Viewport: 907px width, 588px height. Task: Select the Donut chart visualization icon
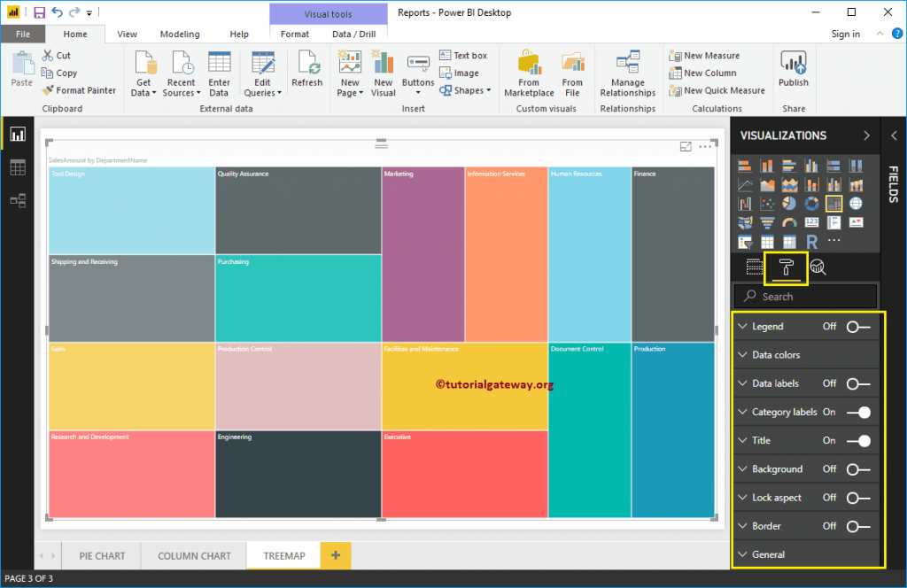811,203
